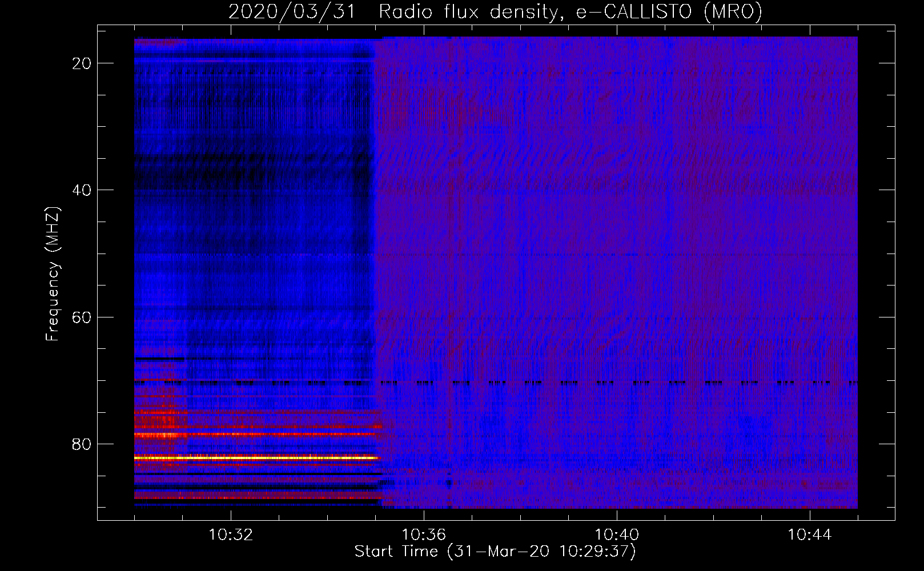
Task: Click the plot title '2020/03/31 Radio flux density'
Action: coord(495,11)
